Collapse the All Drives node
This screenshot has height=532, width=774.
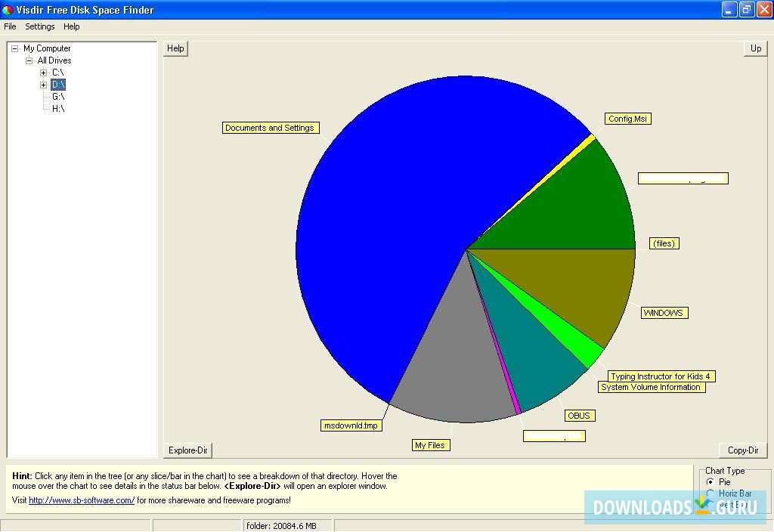28,60
